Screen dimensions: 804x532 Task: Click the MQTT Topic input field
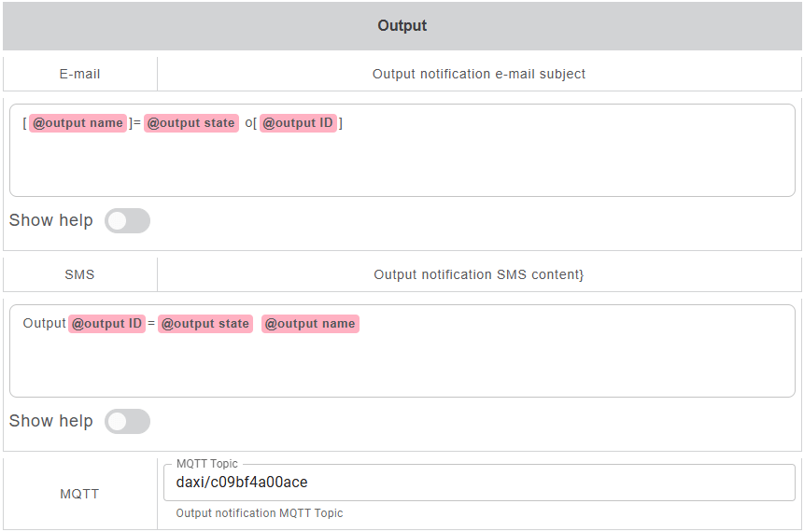478,483
